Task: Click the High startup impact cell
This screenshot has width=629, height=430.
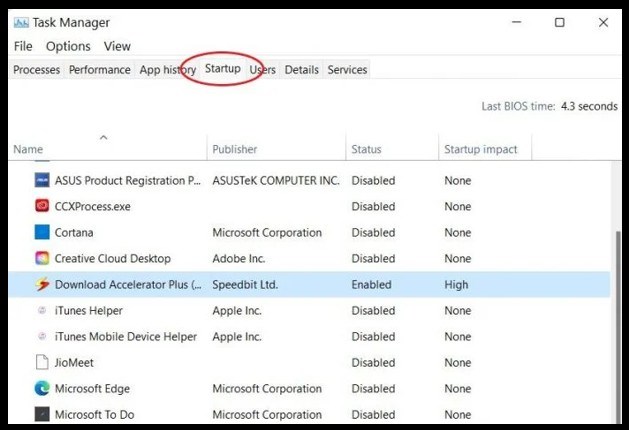Action: 456,284
